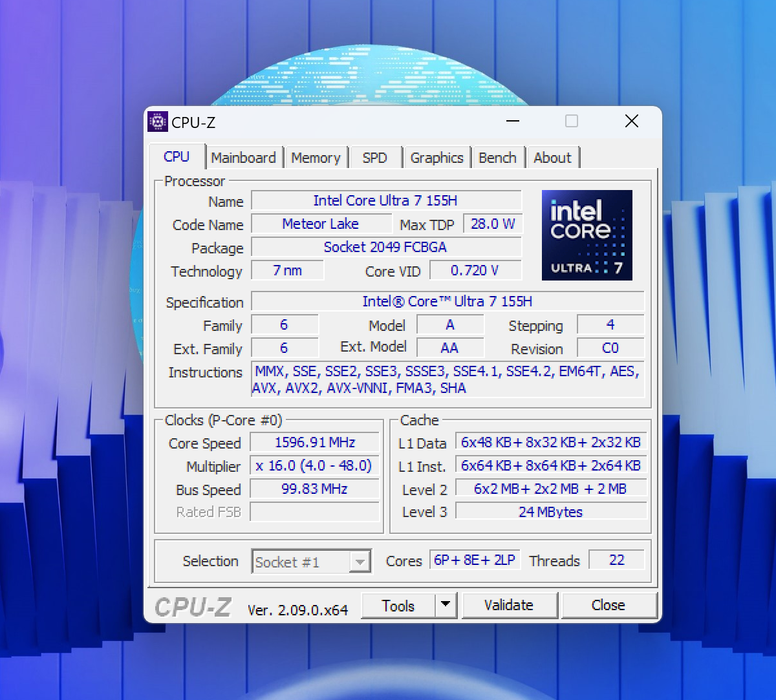Click the CPU-Z app icon in title bar
Viewport: 776px width, 700px height.
(x=158, y=122)
